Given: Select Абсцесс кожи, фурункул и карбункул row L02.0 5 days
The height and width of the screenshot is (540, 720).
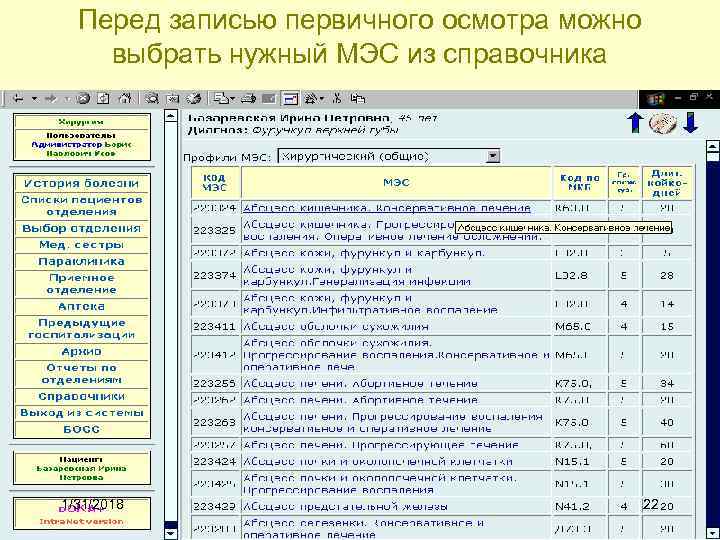Looking at the screenshot, I should coord(363,253).
